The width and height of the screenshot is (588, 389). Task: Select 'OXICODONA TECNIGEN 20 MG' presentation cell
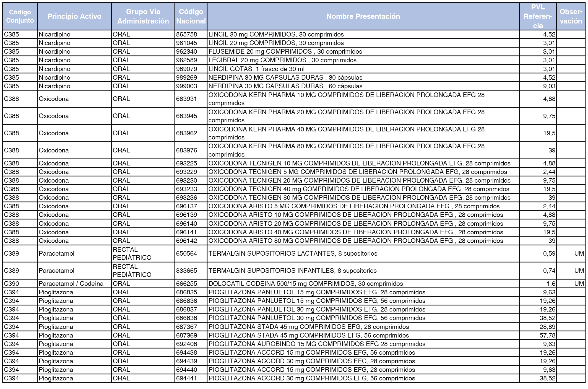[363, 180]
